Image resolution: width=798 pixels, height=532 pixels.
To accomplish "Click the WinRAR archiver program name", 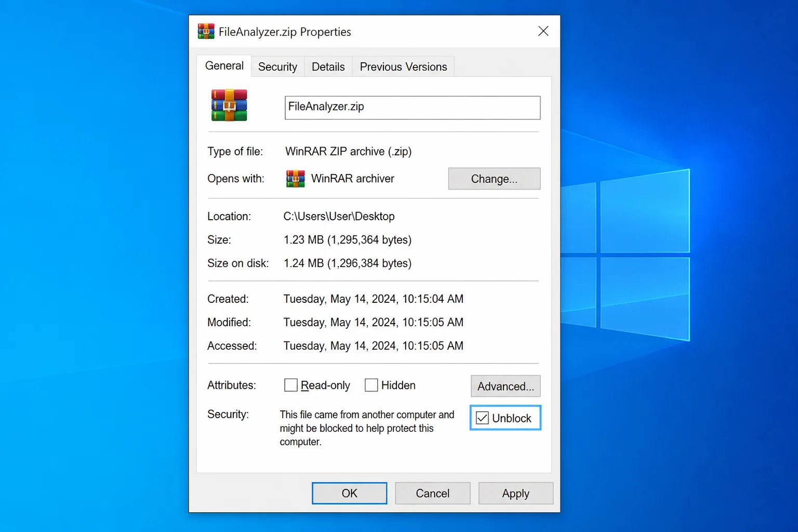I will pyautogui.click(x=353, y=179).
